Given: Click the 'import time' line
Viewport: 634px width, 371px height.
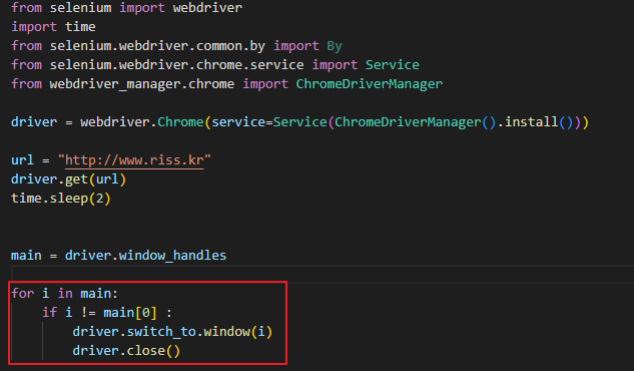Looking at the screenshot, I should [53, 27].
